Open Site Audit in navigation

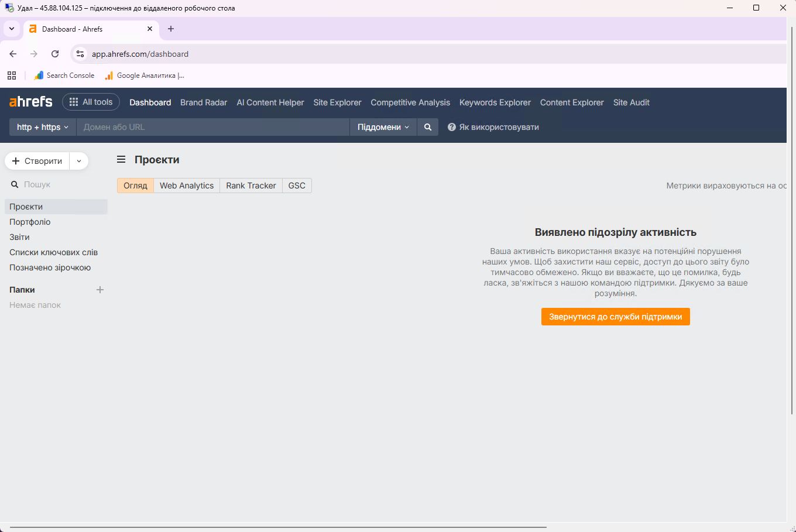632,102
